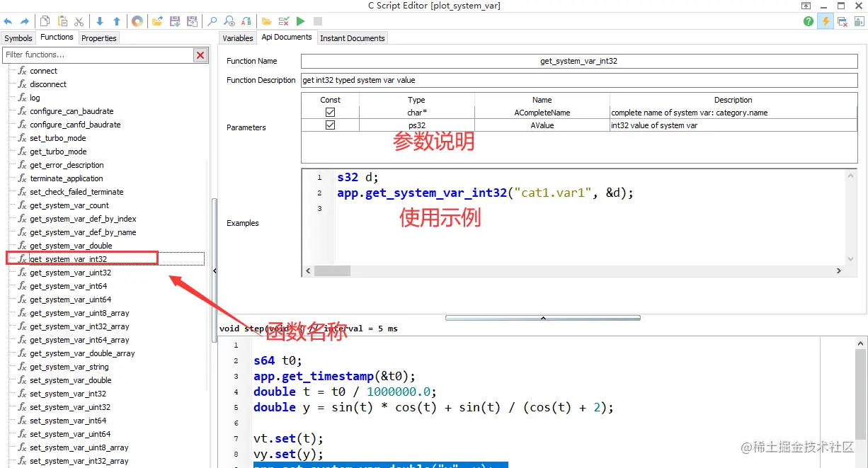Collapse left panel via splitter arrow

[x=215, y=270]
